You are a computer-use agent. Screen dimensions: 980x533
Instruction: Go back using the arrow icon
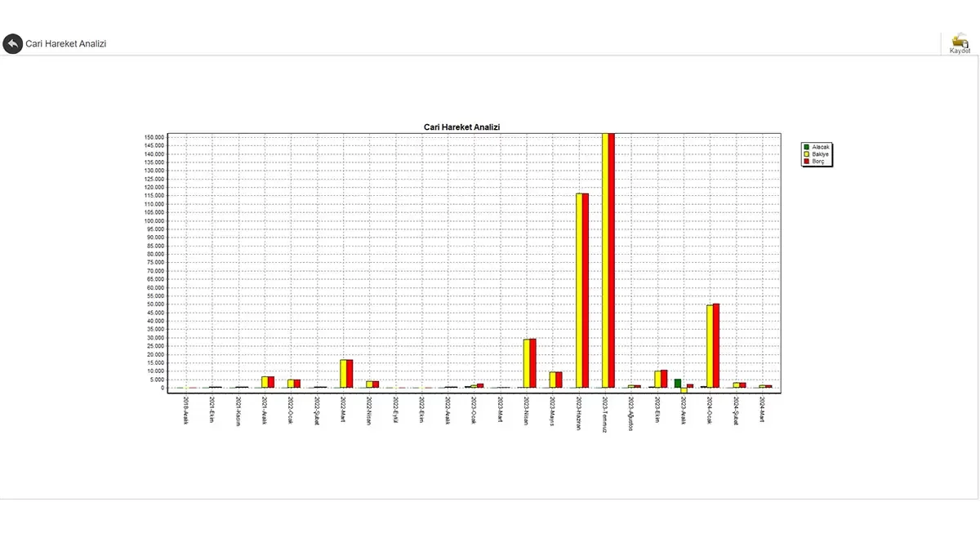coord(12,44)
